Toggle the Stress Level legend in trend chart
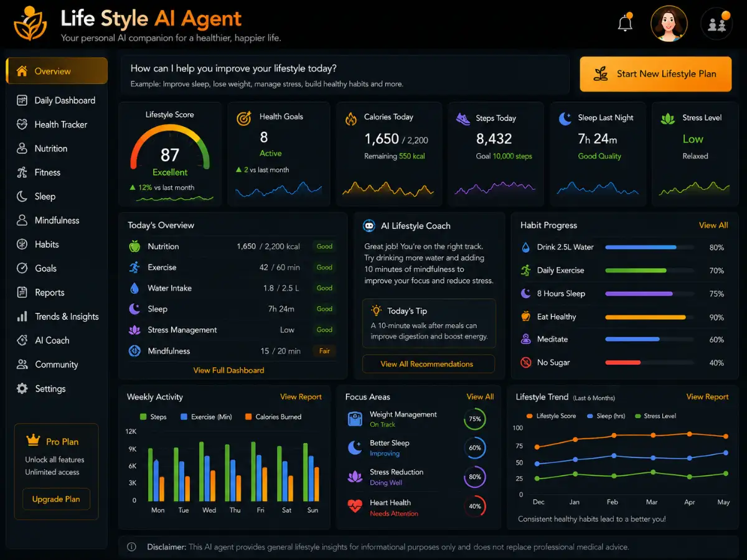 click(655, 416)
